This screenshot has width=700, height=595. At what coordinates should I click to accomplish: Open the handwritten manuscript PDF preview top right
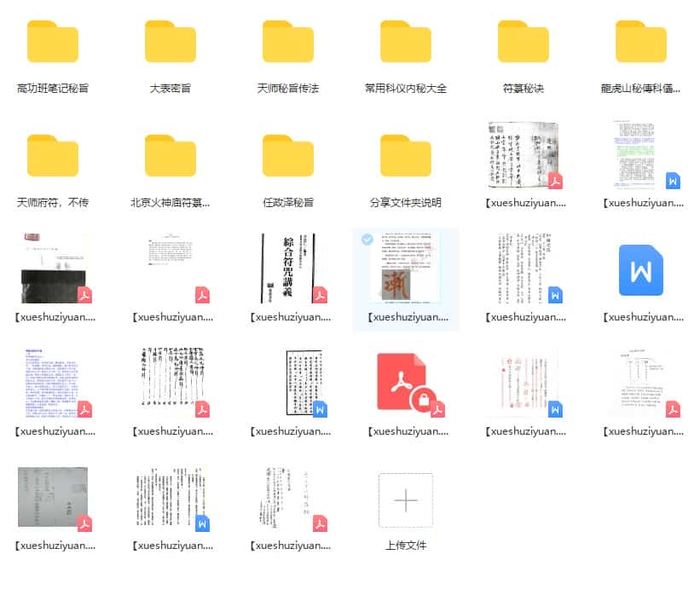click(524, 158)
